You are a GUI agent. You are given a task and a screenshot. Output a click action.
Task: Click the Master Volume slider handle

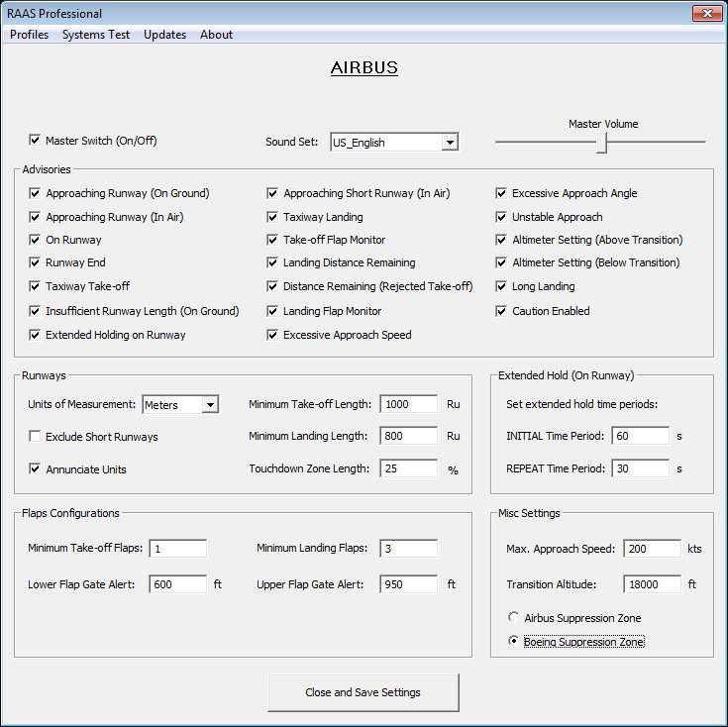[602, 143]
